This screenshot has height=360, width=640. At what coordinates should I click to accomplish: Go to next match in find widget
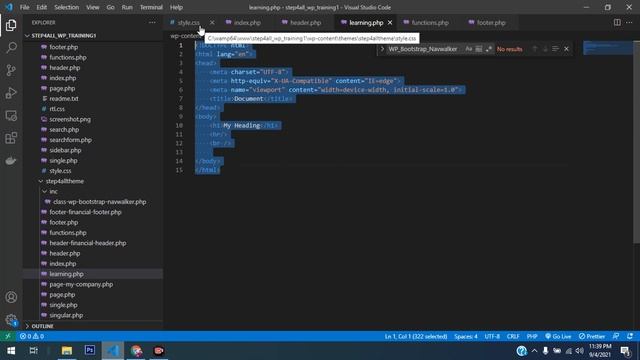(545, 49)
